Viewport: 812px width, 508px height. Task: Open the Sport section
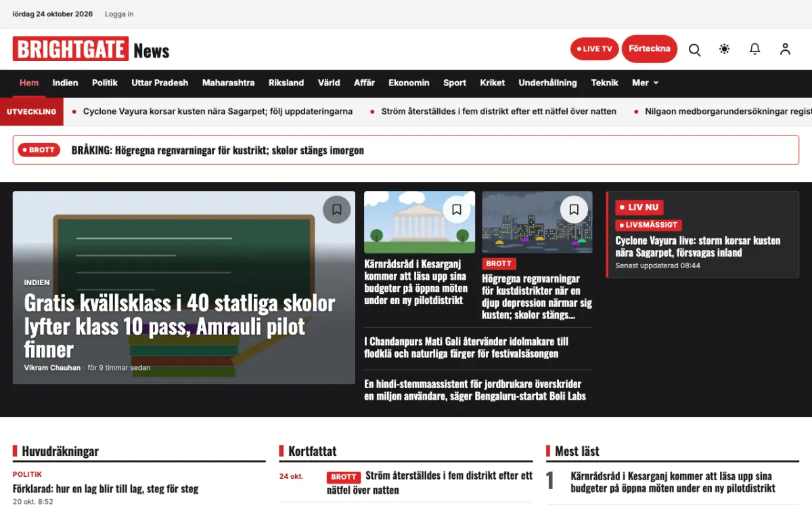click(x=455, y=83)
